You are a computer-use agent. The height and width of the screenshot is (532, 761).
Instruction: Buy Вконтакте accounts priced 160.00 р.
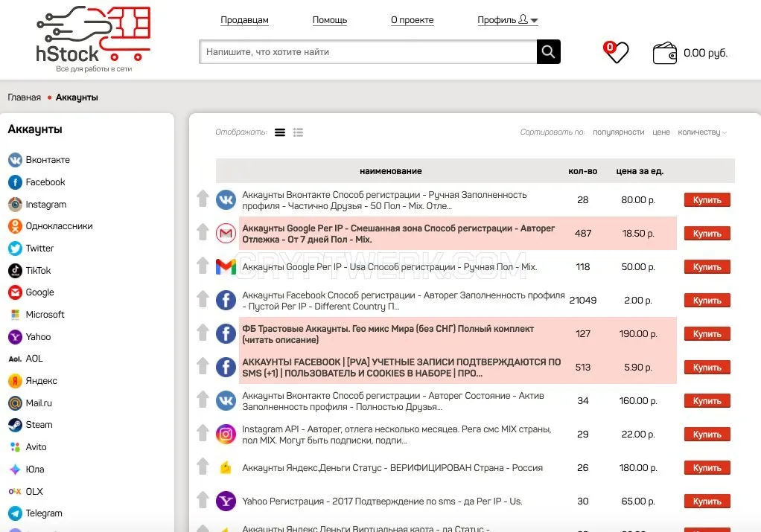pyautogui.click(x=707, y=400)
